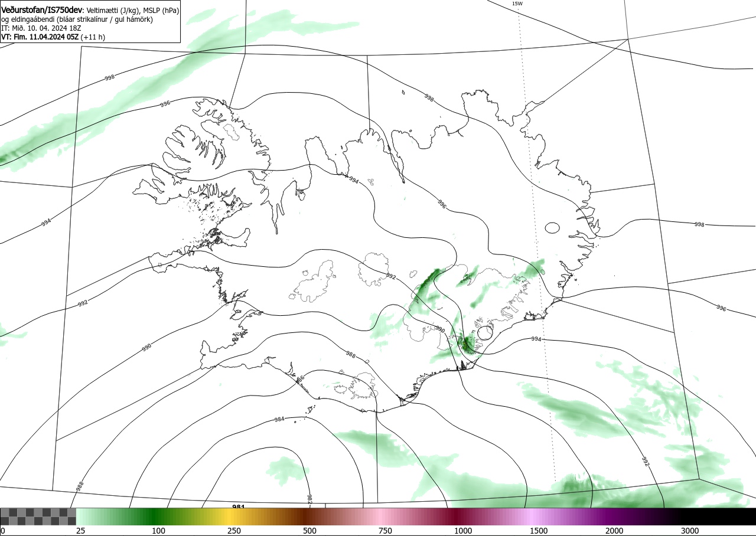Screen dimensions: 756x536
Task: Click the 984 isobar label
Action: [280, 419]
